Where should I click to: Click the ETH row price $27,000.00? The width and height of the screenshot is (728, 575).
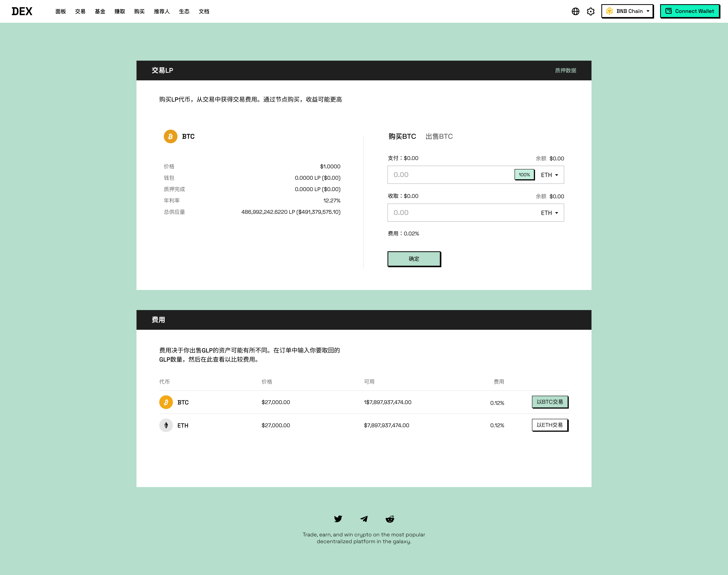click(276, 425)
